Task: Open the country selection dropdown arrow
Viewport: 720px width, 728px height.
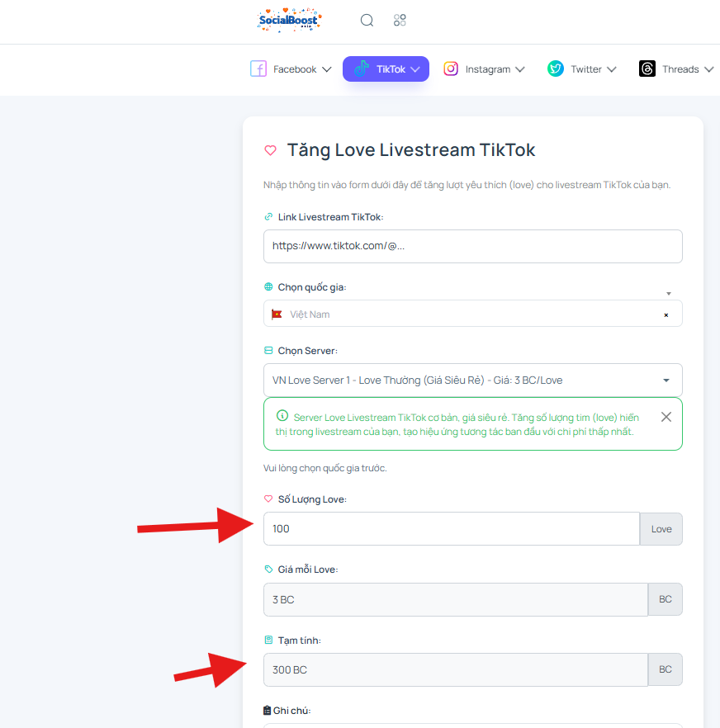Action: coord(669,294)
